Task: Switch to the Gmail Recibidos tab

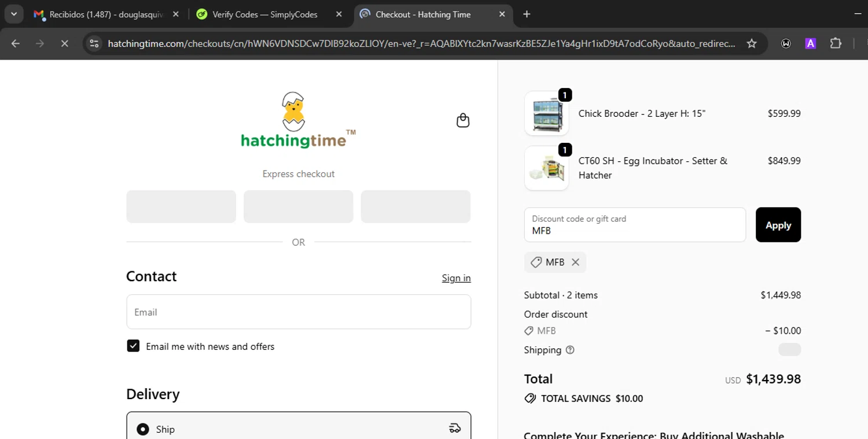Action: (107, 14)
